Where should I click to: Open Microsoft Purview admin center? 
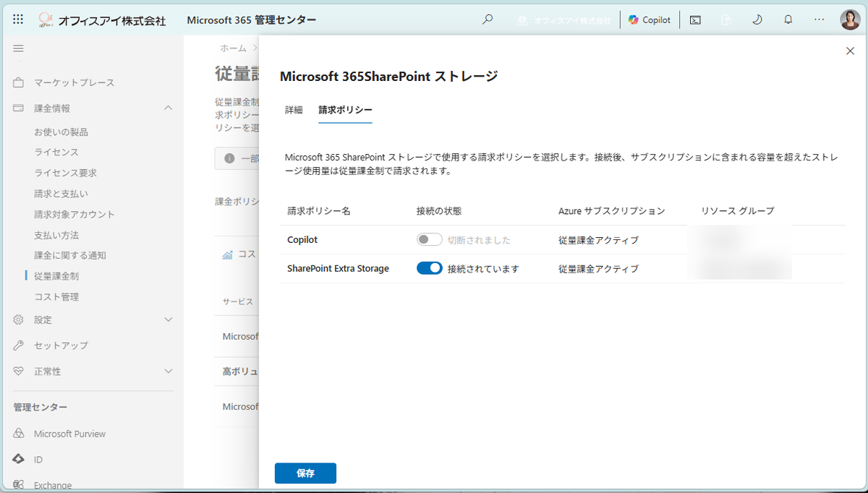point(69,434)
